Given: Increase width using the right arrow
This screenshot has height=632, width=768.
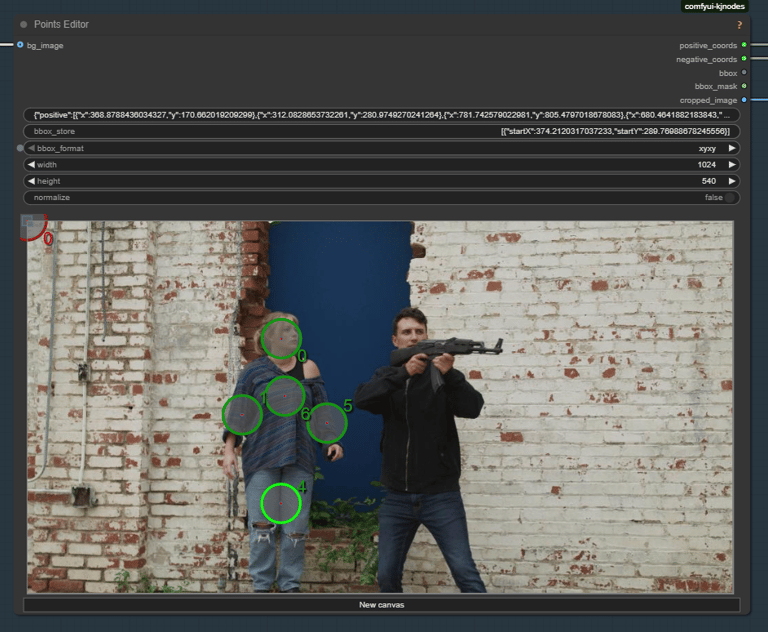Looking at the screenshot, I should pyautogui.click(x=732, y=164).
